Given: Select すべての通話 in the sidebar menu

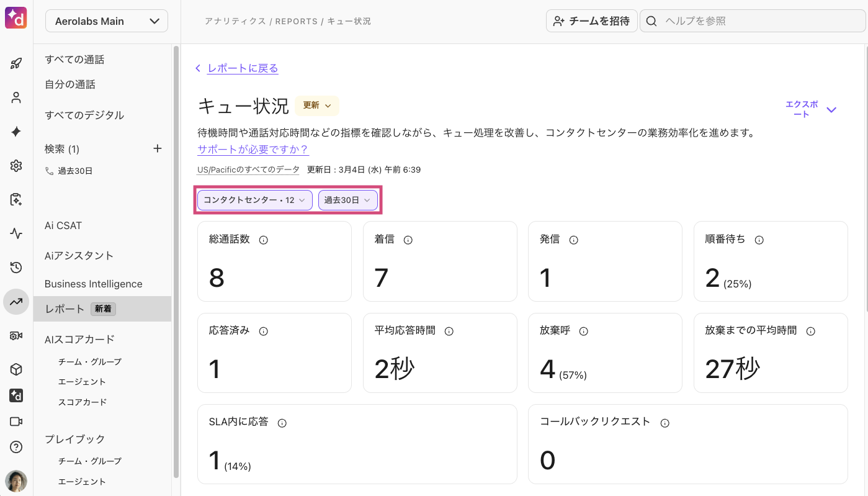Looking at the screenshot, I should tap(74, 59).
